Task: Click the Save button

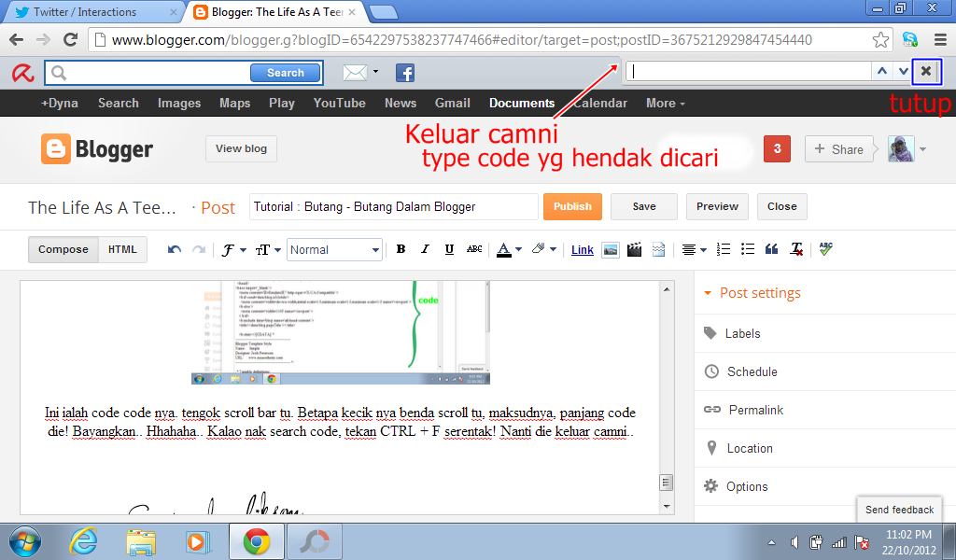Action: point(644,206)
